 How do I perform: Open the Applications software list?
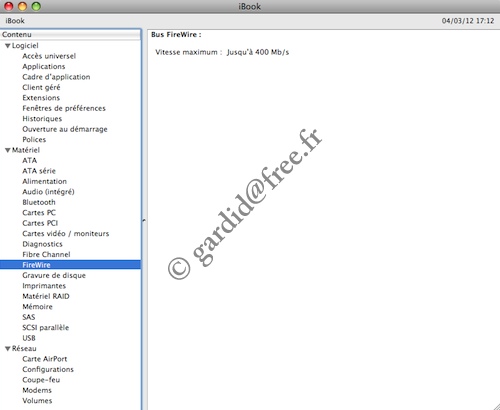pyautogui.click(x=44, y=67)
